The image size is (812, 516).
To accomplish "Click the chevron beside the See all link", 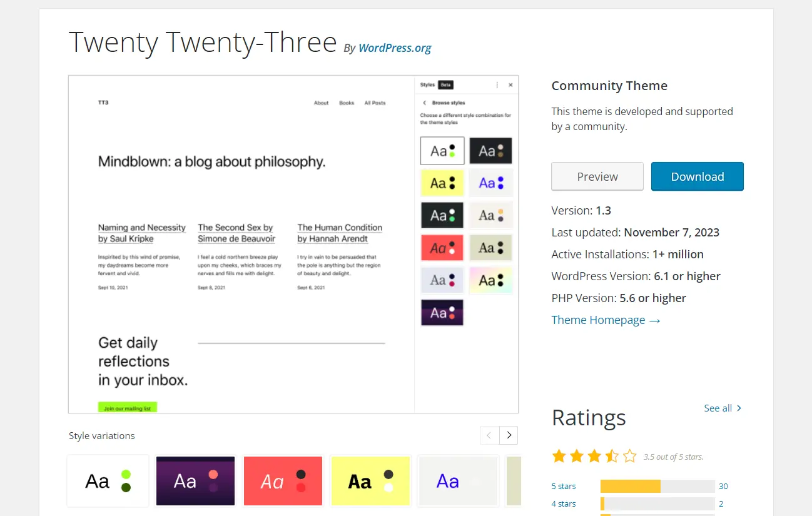I will (739, 408).
